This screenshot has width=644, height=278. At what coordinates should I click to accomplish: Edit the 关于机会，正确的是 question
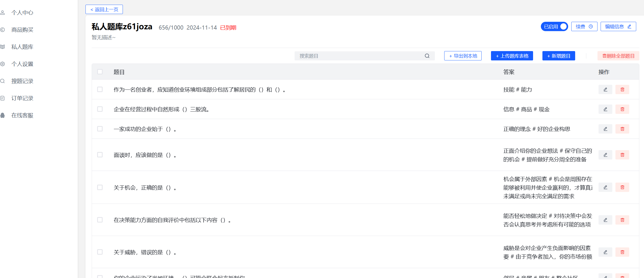pos(605,187)
